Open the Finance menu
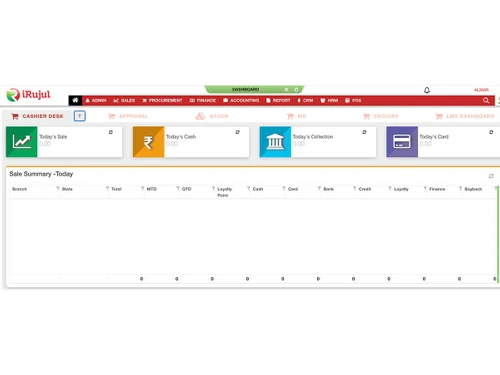 pos(203,100)
